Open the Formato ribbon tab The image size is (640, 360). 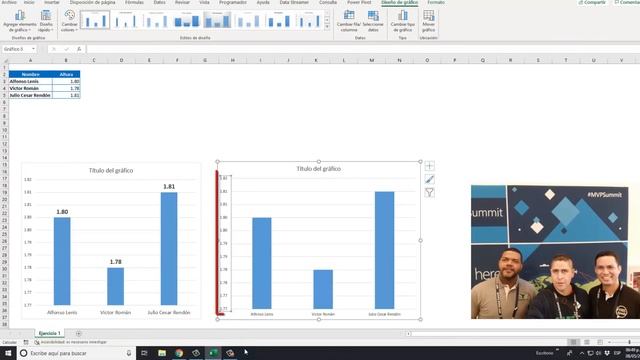point(436,2)
